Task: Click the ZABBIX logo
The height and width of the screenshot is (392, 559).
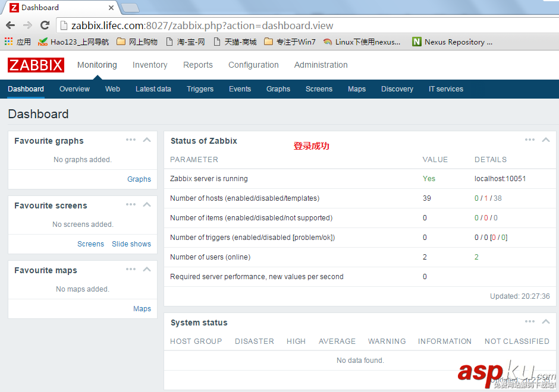Action: [36, 65]
